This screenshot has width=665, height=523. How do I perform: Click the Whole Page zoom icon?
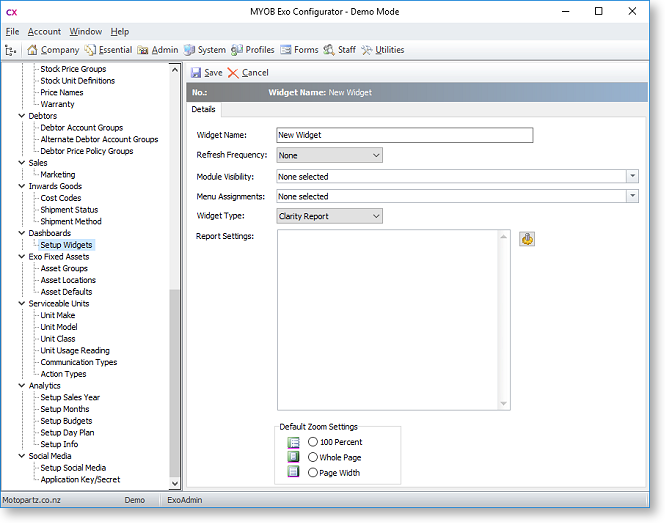tap(293, 457)
